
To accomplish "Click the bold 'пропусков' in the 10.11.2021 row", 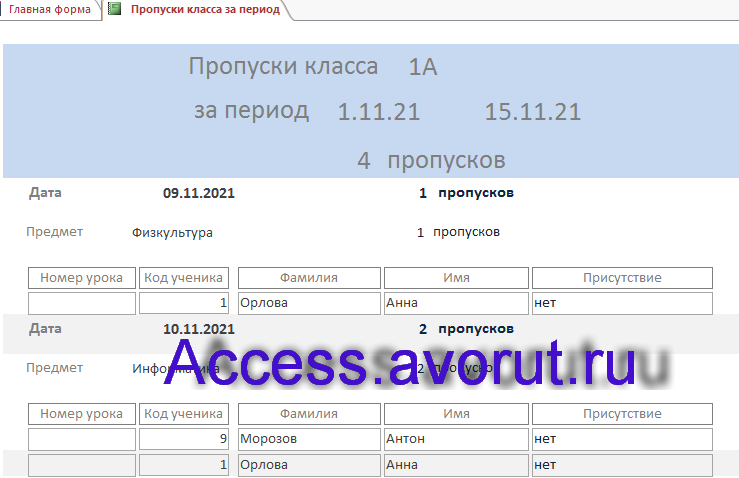I will pyautogui.click(x=476, y=329).
